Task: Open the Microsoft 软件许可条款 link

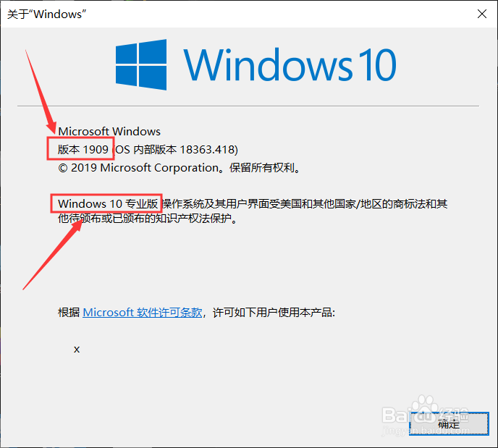Action: tap(143, 313)
